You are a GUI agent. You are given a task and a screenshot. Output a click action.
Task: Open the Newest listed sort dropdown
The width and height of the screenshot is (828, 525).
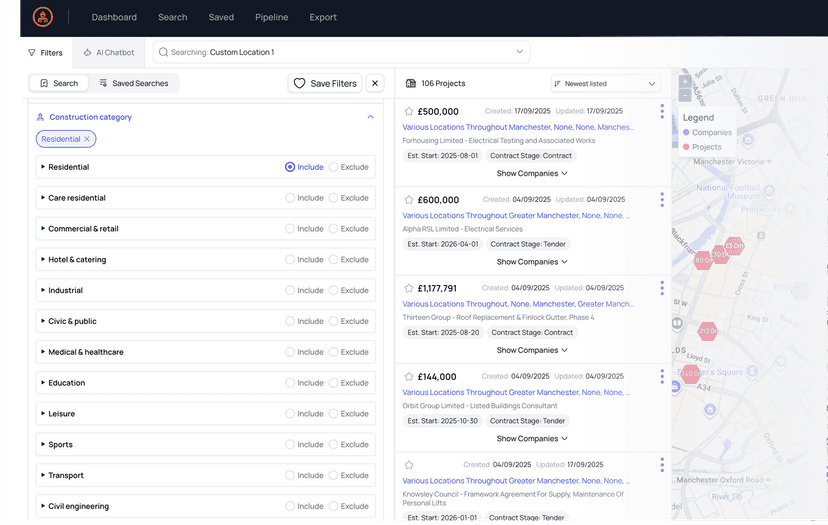coord(605,83)
